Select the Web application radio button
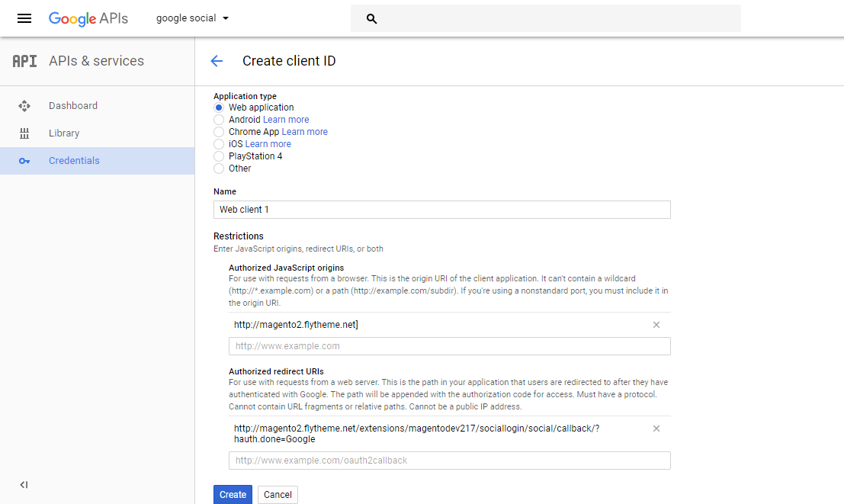The image size is (844, 504). (219, 108)
